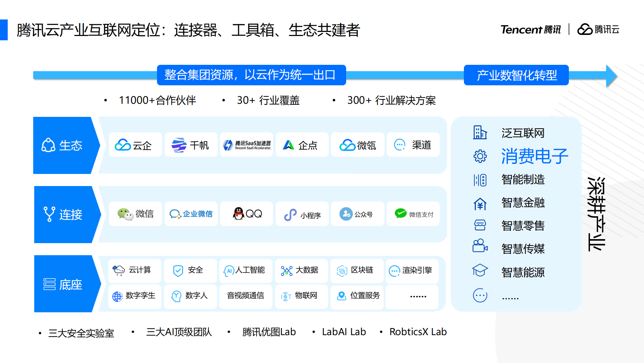Click the Tencent 腾讯 logo
The width and height of the screenshot is (644, 363).
(530, 30)
